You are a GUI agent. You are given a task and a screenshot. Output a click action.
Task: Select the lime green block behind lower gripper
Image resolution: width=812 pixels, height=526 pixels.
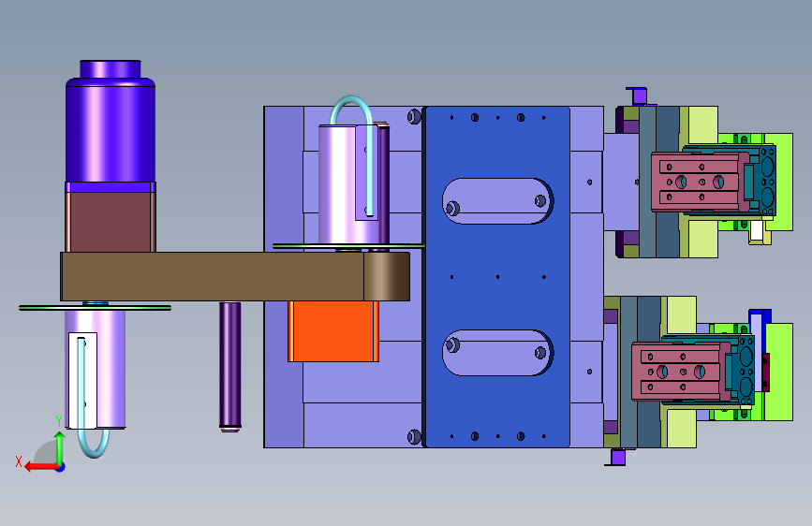(x=779, y=372)
